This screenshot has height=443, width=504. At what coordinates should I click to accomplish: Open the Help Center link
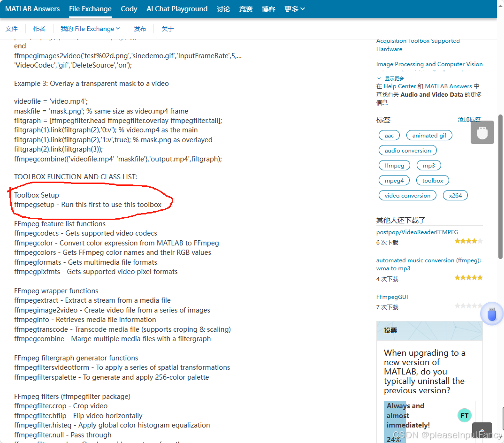coord(400,86)
